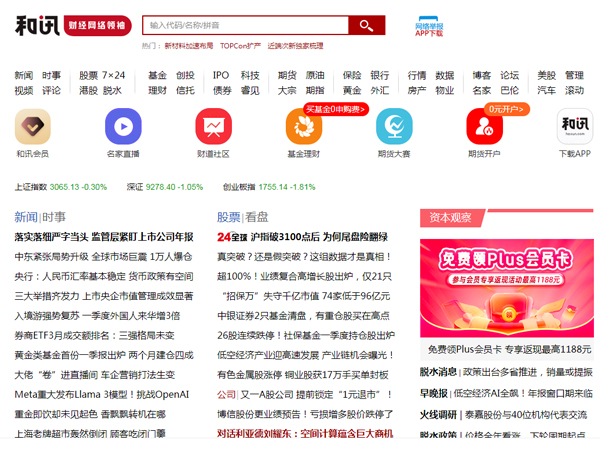Open the 基金 nav item
The width and height of the screenshot is (600, 449).
(157, 75)
